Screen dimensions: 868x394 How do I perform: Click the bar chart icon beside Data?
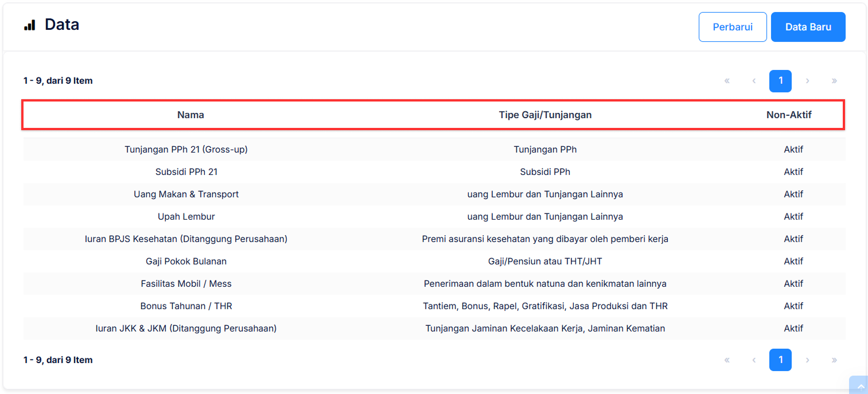(30, 25)
